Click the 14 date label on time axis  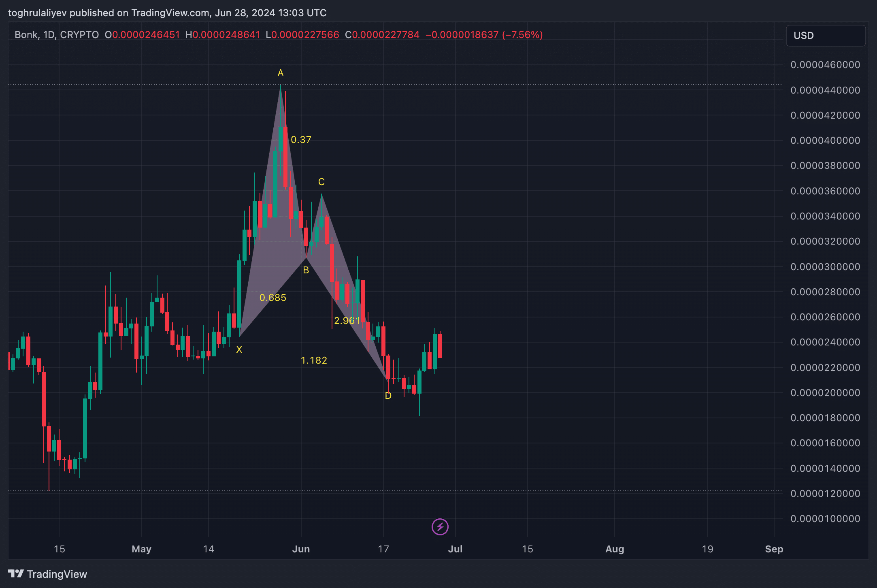click(209, 549)
